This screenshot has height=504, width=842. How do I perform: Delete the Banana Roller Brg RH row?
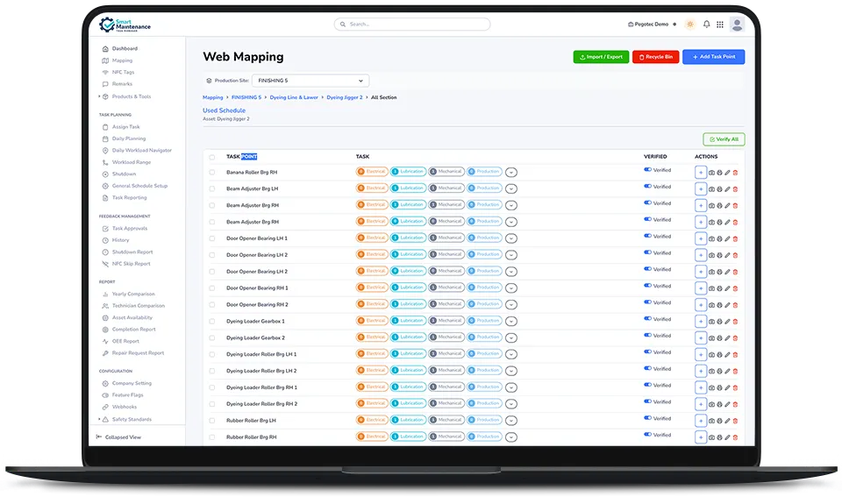pyautogui.click(x=735, y=173)
